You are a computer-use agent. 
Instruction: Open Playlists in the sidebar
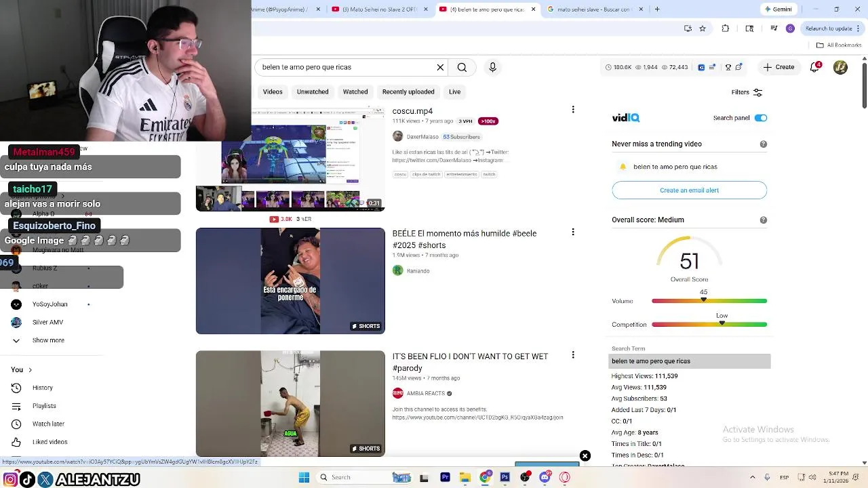[x=44, y=406]
